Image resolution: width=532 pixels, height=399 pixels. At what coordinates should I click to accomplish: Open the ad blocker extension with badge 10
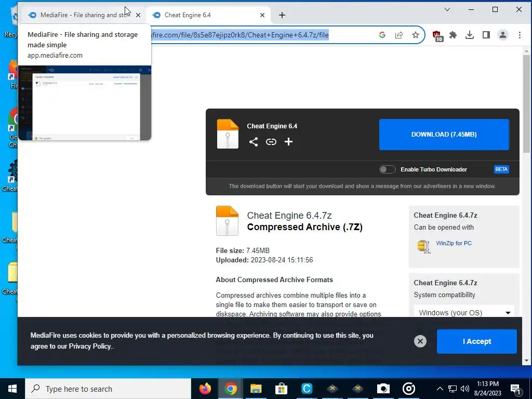[x=437, y=35]
